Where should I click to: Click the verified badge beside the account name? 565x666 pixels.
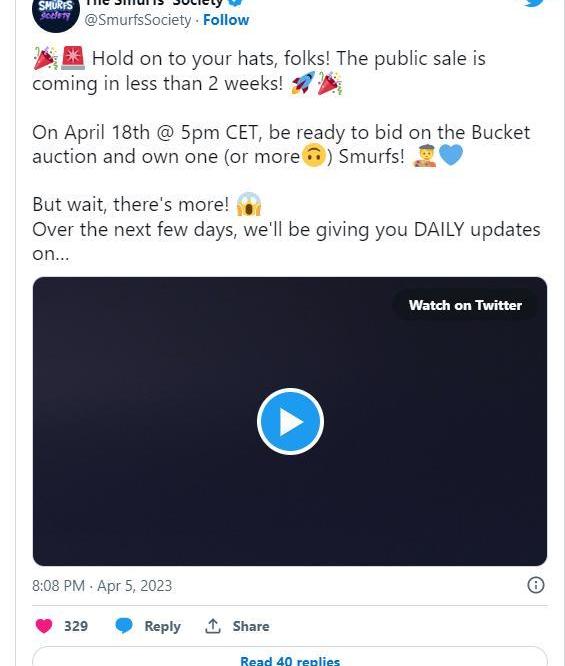[x=236, y=3]
